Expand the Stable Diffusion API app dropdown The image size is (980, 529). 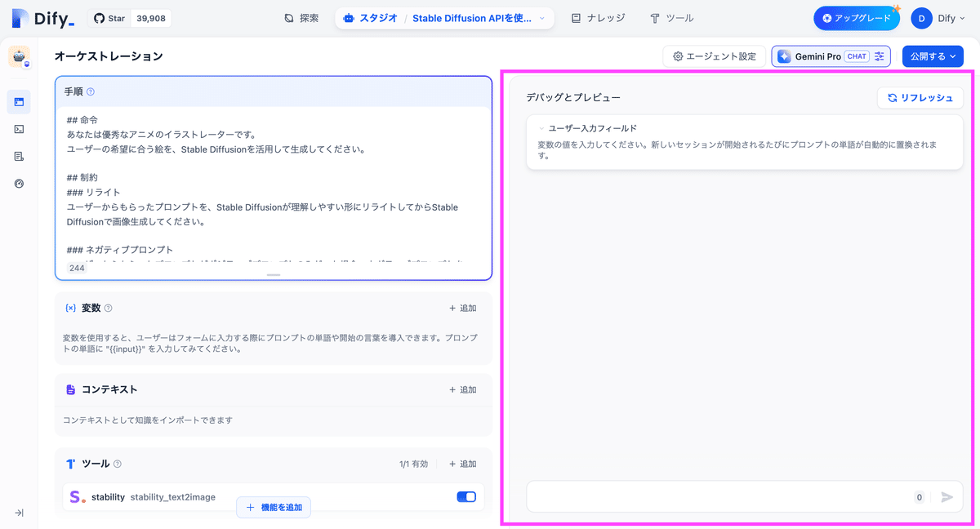[479, 18]
